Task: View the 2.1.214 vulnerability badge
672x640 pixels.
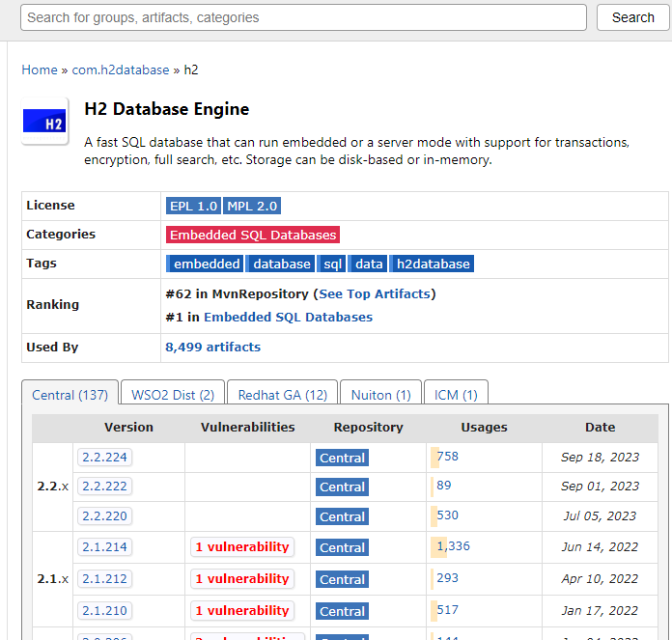Action: (242, 547)
